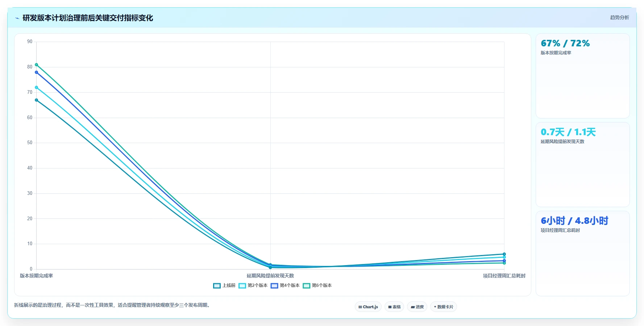Click the 延期风险提前发现天数 axis label
The image size is (644, 326).
(270, 276)
